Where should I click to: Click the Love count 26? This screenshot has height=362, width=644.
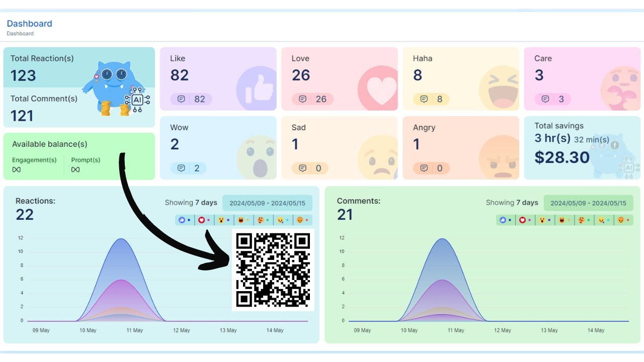[x=301, y=75]
